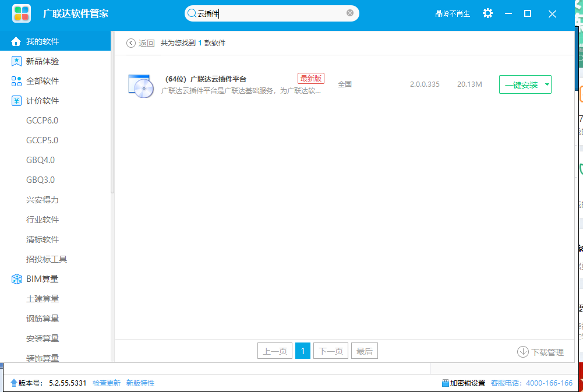Click the 最新版 red tag

click(x=311, y=79)
